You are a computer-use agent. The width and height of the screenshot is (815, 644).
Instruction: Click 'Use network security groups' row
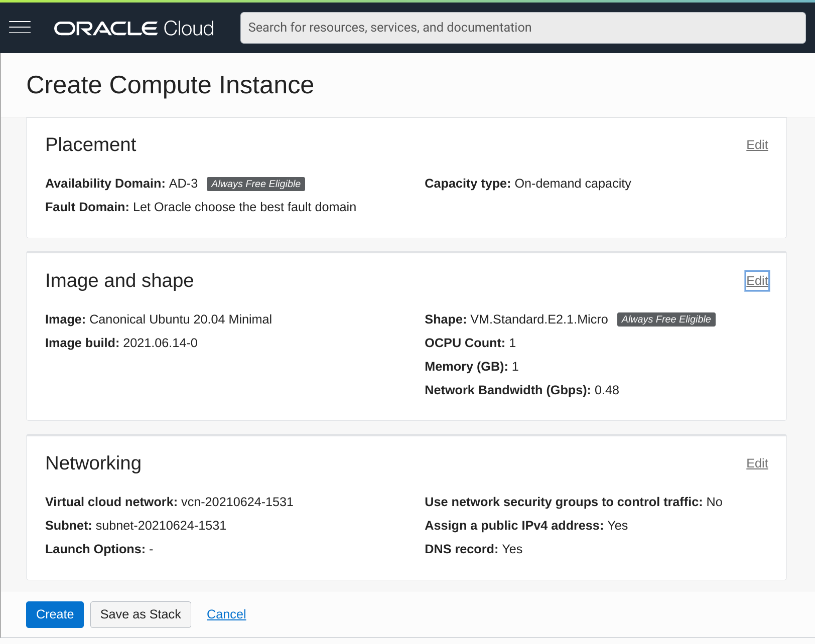click(574, 502)
